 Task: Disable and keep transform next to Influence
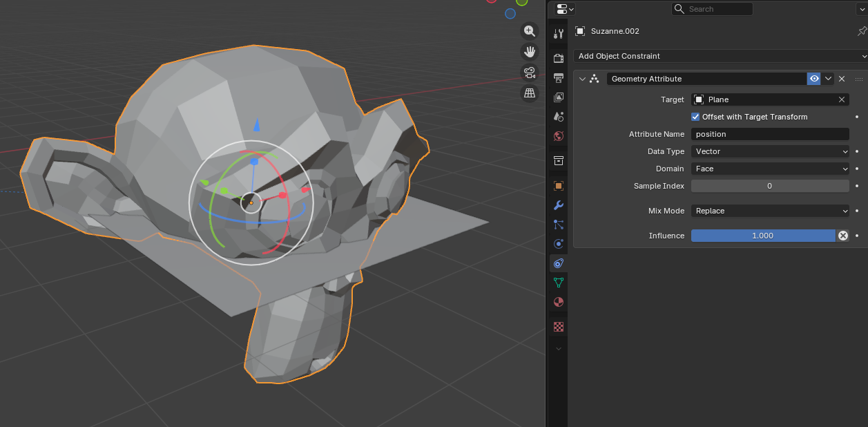[842, 236]
